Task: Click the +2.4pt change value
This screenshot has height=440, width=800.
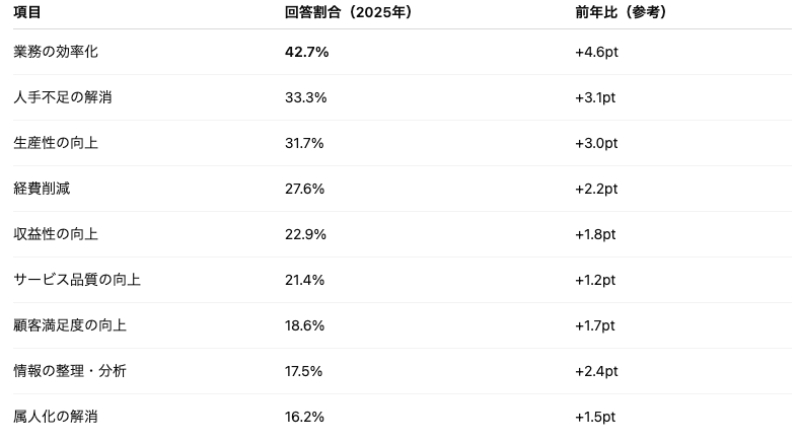Action: [x=597, y=371]
